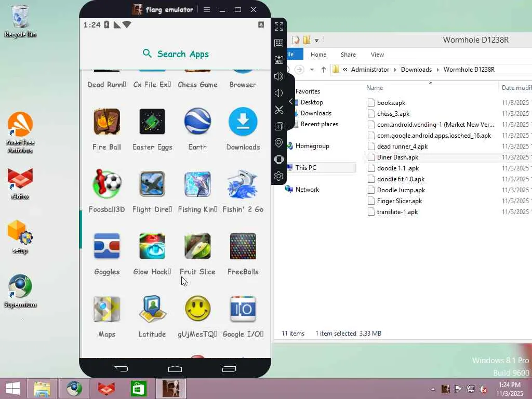
Task: Go up one folder level in Explorer
Action: 323,70
